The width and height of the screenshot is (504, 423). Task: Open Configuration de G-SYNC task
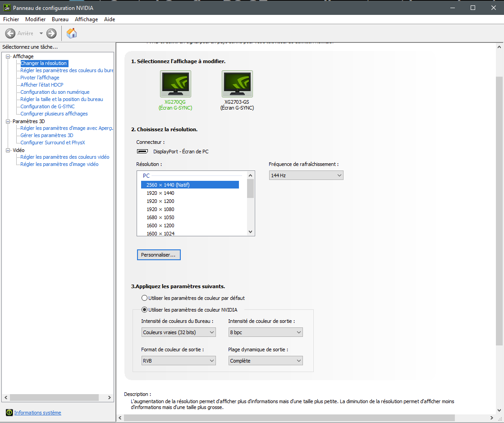click(x=48, y=106)
